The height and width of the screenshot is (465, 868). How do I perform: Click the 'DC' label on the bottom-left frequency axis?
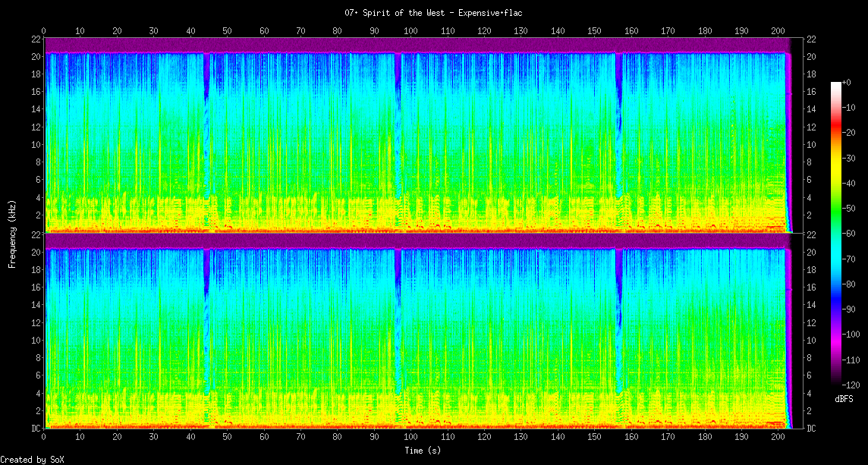point(36,429)
